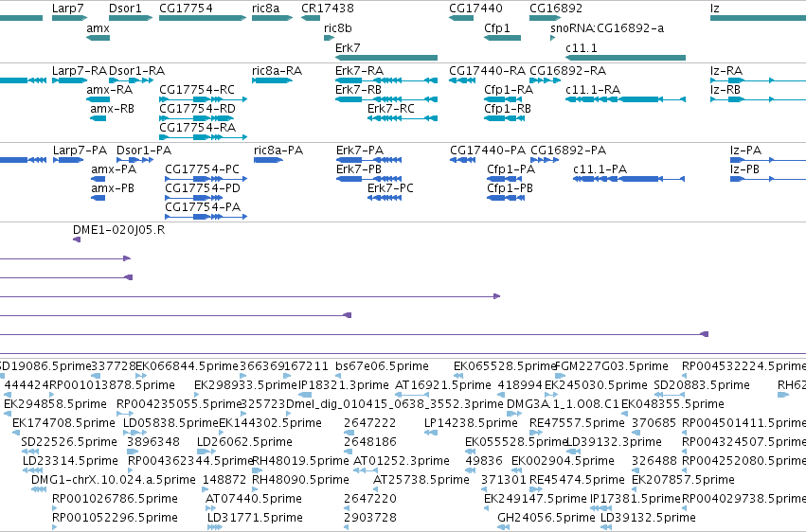Click protein ric8a-PA

pyautogui.click(x=268, y=160)
